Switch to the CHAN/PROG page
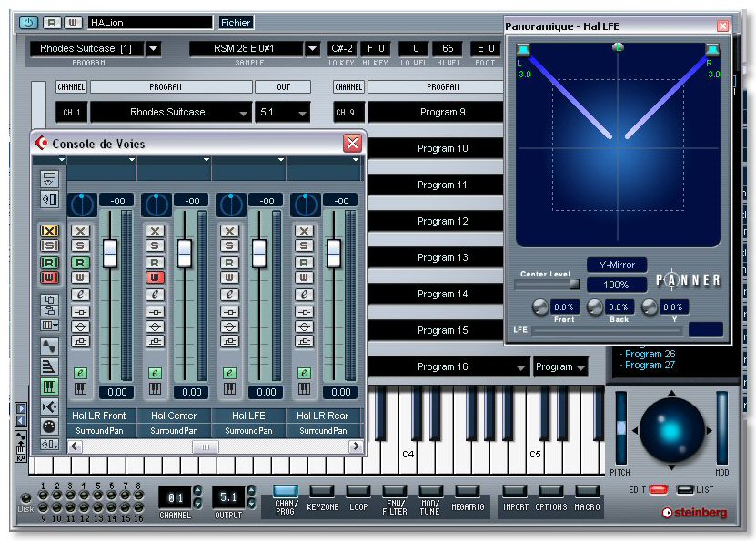756x541 pixels. pos(286,491)
